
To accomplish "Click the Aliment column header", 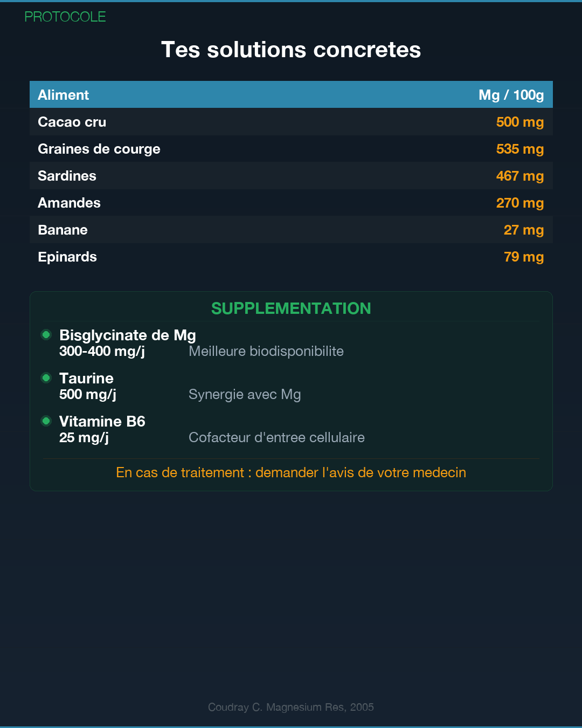I will tap(64, 95).
